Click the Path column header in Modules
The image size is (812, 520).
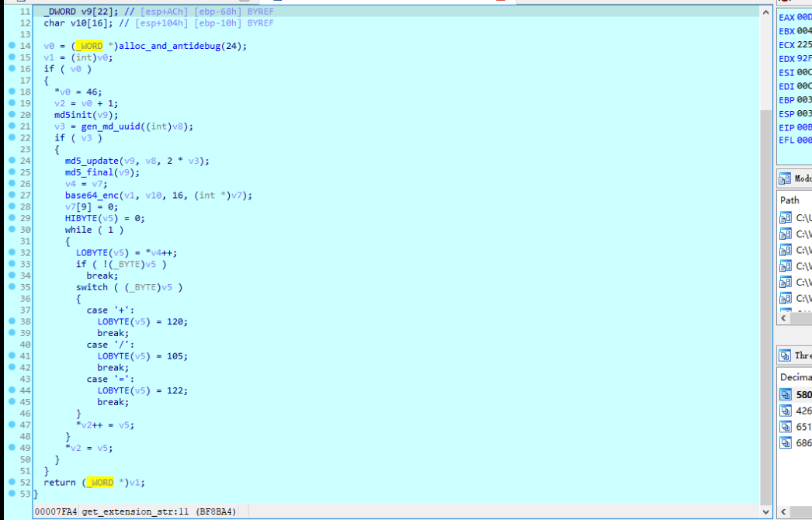(789, 199)
